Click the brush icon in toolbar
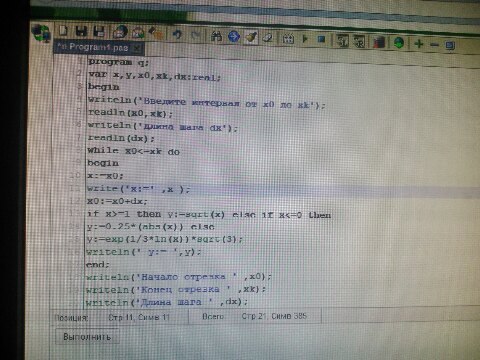This screenshot has width=480, height=360. pos(251,37)
